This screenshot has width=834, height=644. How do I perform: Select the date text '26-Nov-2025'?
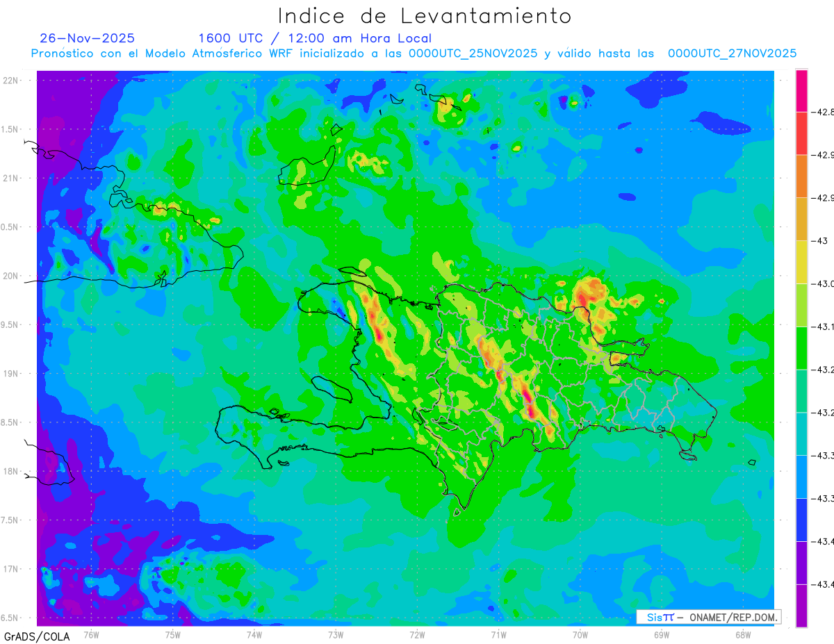click(x=88, y=38)
